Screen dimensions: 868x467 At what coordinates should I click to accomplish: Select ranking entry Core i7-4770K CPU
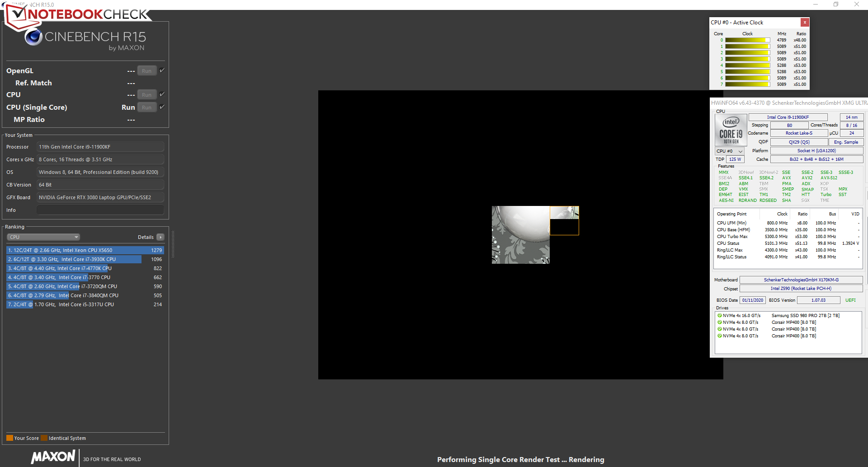point(85,268)
